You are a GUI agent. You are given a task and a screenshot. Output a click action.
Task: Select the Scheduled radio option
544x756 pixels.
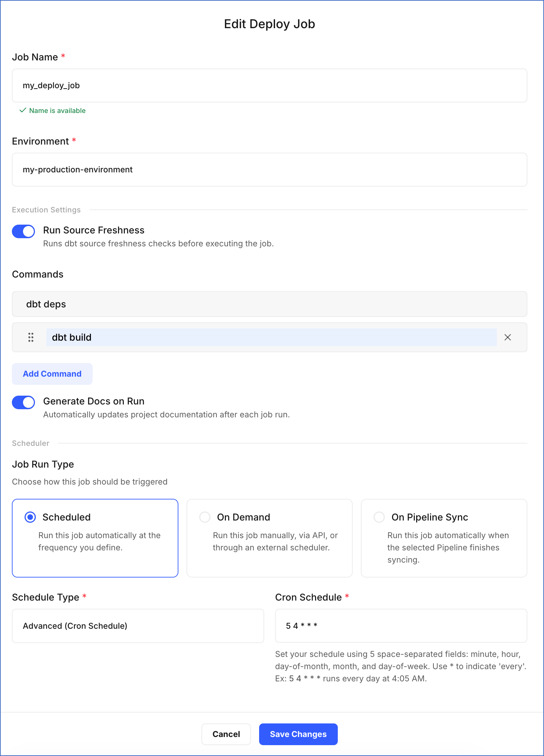coord(30,517)
